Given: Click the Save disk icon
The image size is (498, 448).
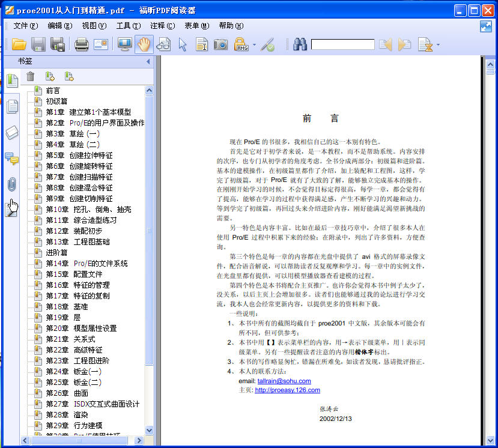Looking at the screenshot, I should coord(38,44).
